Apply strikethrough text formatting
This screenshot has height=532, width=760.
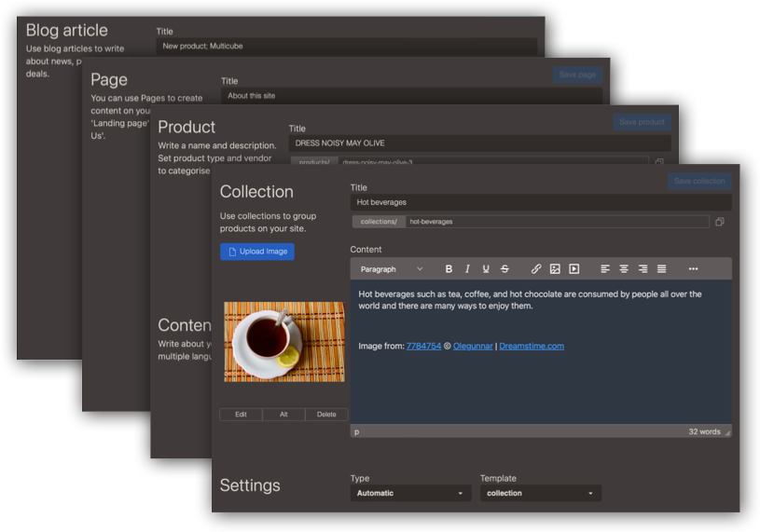pyautogui.click(x=504, y=269)
